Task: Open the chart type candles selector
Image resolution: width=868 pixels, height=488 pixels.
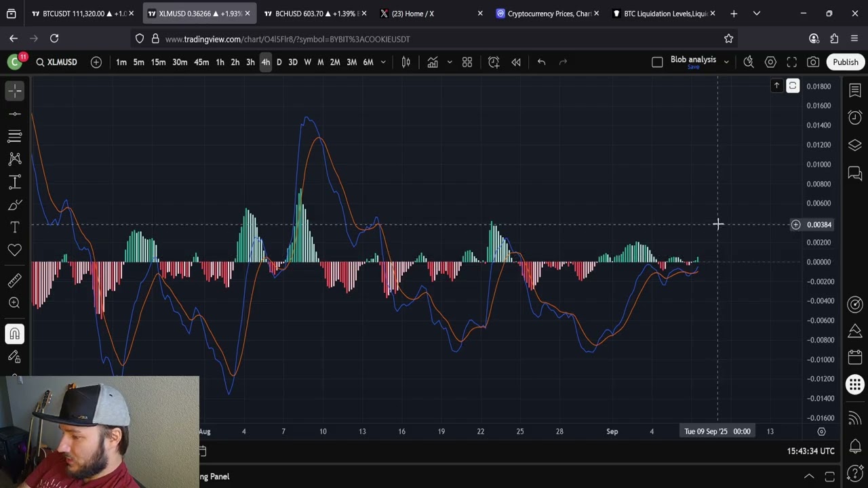Action: click(x=406, y=62)
